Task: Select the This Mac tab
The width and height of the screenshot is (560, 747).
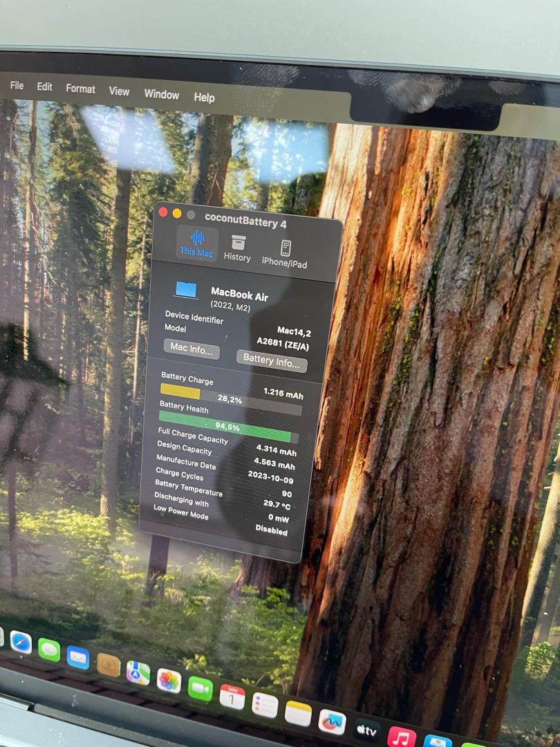Action: pos(197,244)
